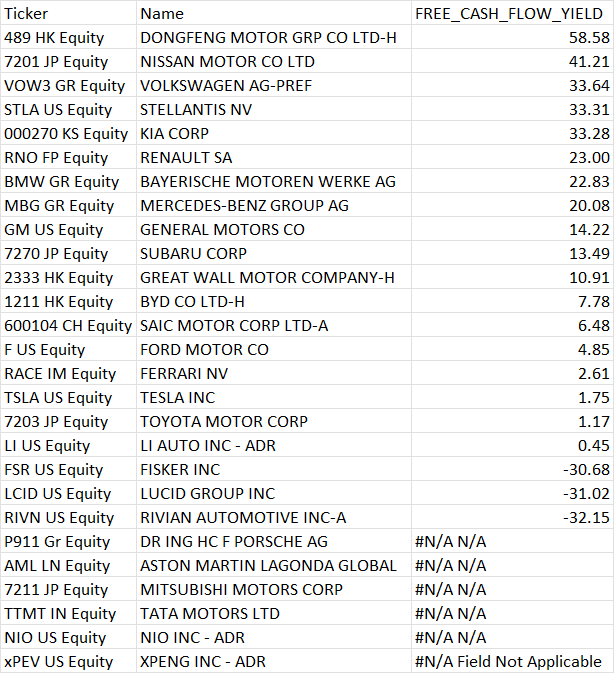Click the FREE_CASH_FLOW_YIELD header cell
The height and width of the screenshot is (673, 614).
point(510,14)
